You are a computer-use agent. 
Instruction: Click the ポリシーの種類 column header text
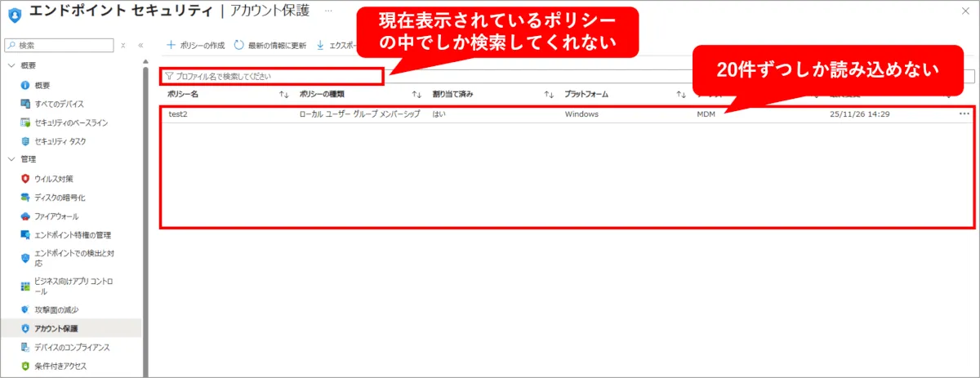(322, 95)
